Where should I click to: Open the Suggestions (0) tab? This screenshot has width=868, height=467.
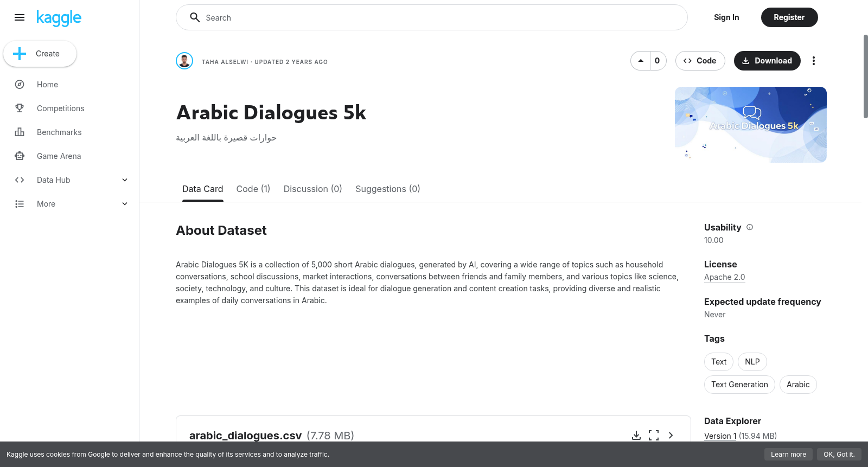click(388, 189)
